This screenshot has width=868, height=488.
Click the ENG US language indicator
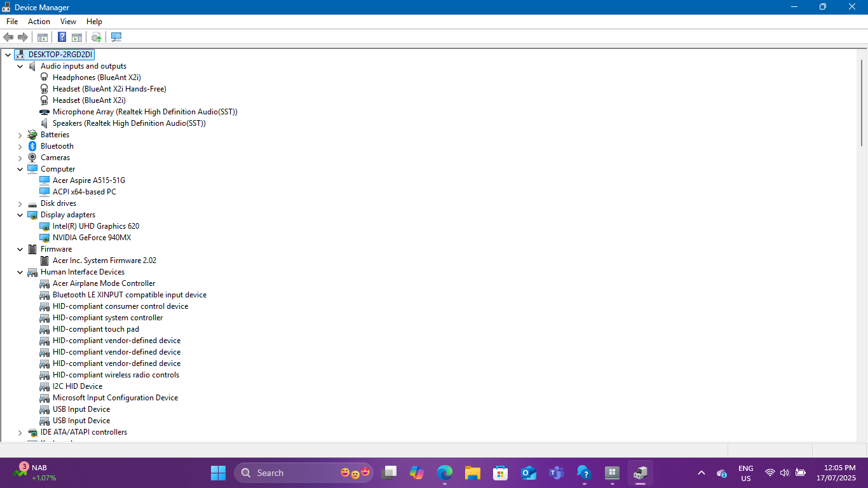tap(746, 473)
